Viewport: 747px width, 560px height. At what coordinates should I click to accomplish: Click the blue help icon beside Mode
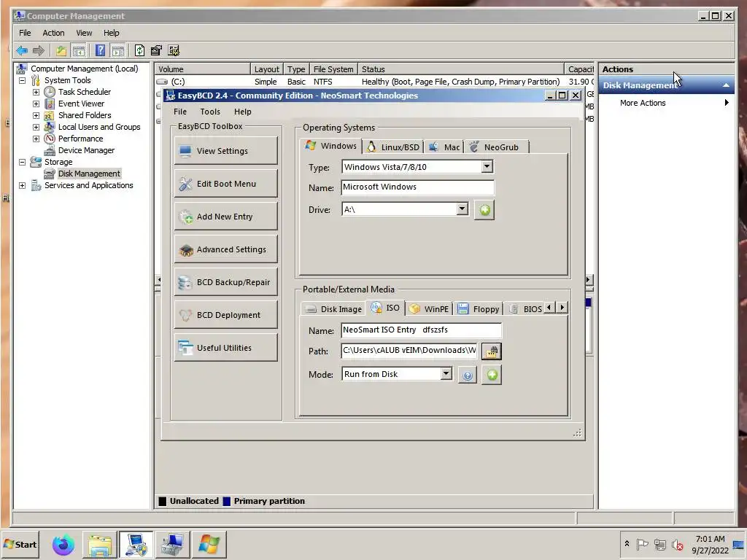tap(468, 376)
